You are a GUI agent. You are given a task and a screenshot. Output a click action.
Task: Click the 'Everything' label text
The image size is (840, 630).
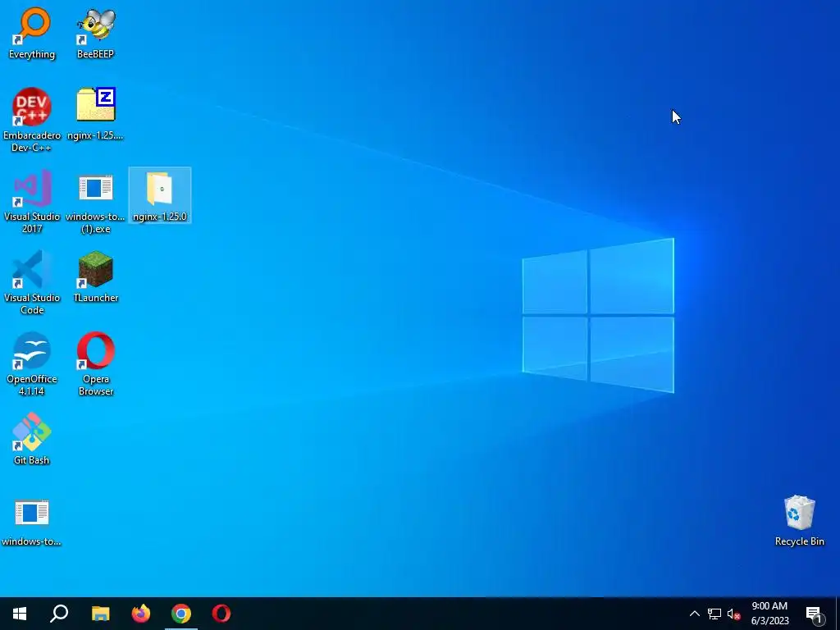tap(32, 54)
